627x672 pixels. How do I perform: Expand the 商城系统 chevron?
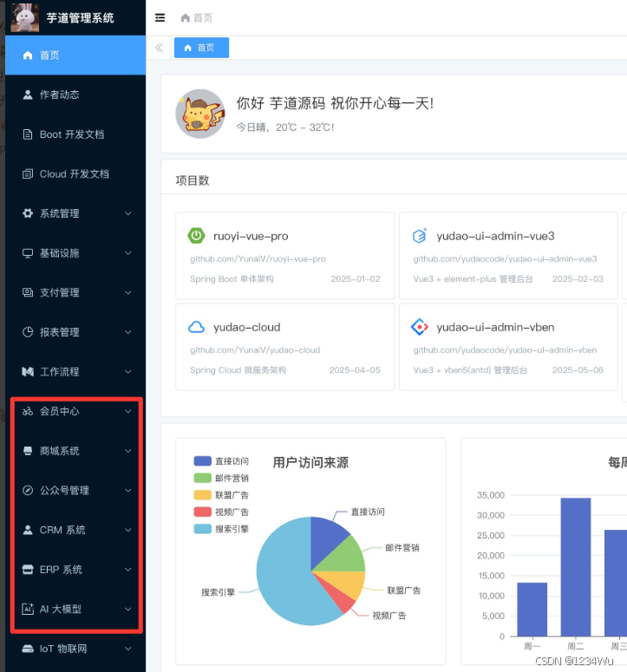pos(128,451)
